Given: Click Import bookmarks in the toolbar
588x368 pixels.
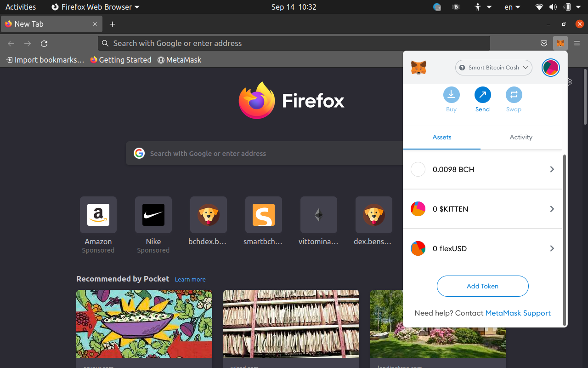Looking at the screenshot, I should pyautogui.click(x=45, y=60).
